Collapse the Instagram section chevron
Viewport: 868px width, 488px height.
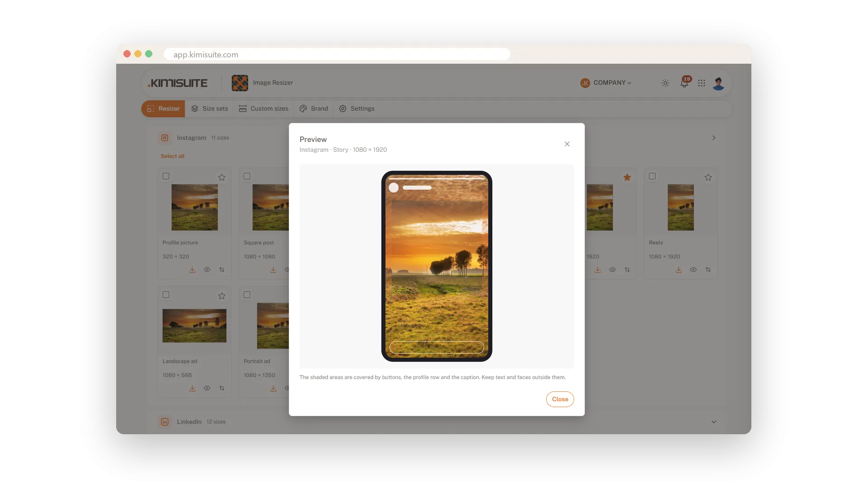(714, 138)
